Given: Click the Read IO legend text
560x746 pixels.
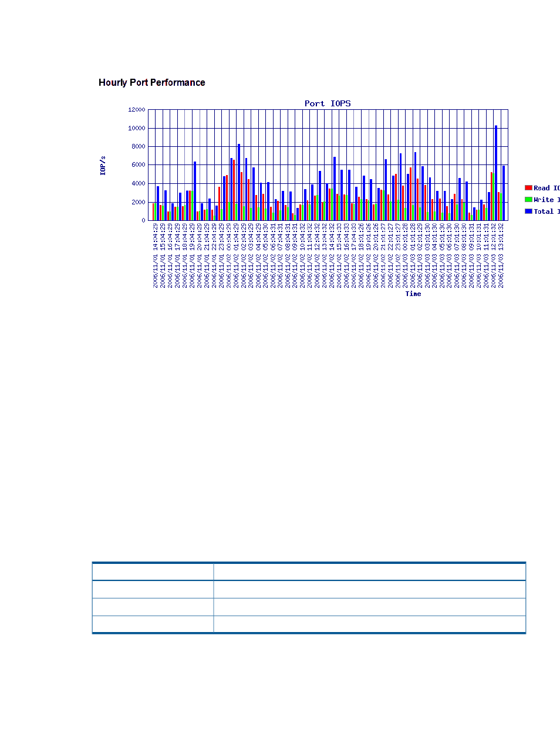Looking at the screenshot, I should pyautogui.click(x=546, y=188).
